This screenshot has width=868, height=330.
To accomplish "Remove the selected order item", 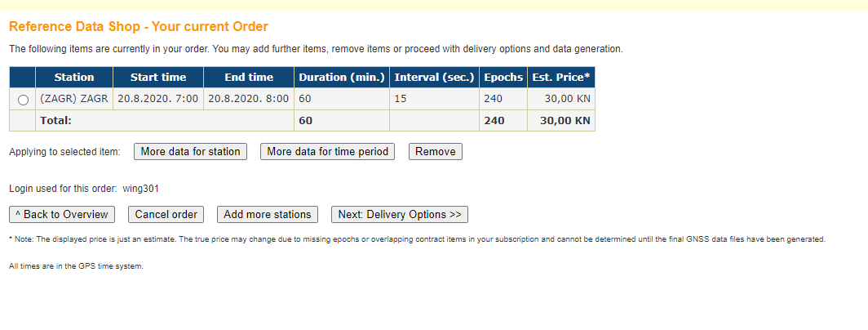I will [435, 152].
